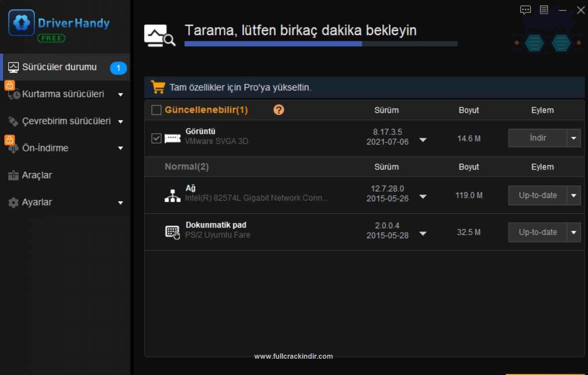
Task: Open Ağ row Up-to-date dropdown arrow
Action: coord(573,195)
